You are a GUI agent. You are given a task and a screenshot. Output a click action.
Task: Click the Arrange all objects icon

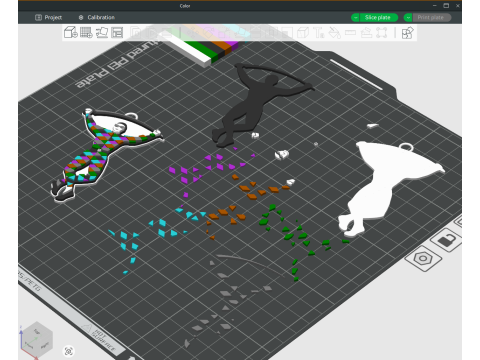[117, 32]
